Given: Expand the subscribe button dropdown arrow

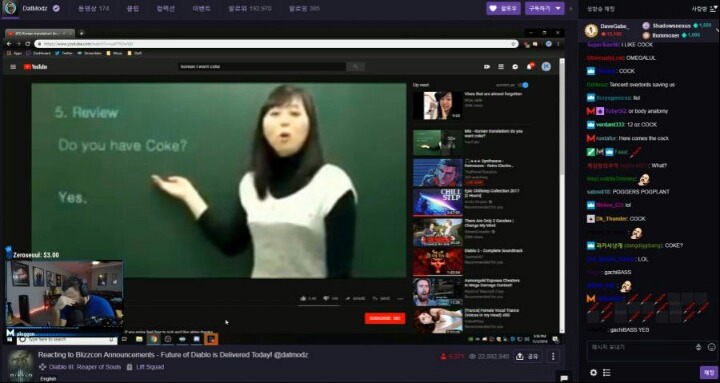Looking at the screenshot, I should (x=558, y=8).
